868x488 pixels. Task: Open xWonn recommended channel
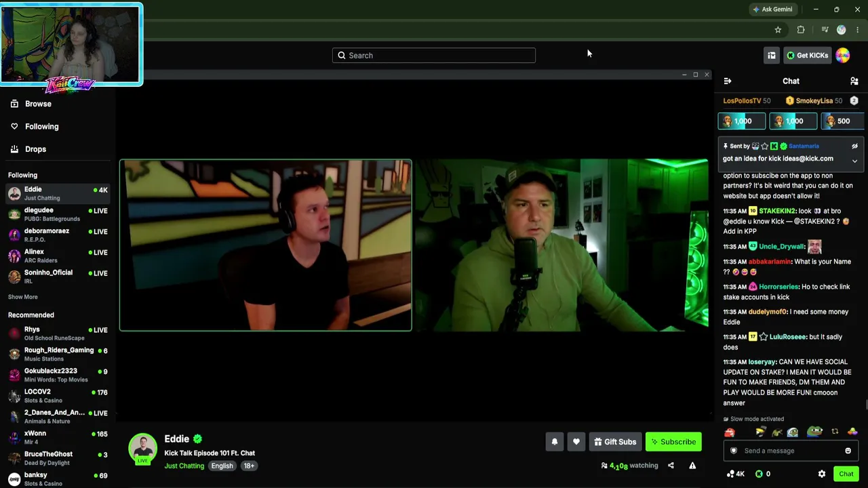(x=58, y=438)
